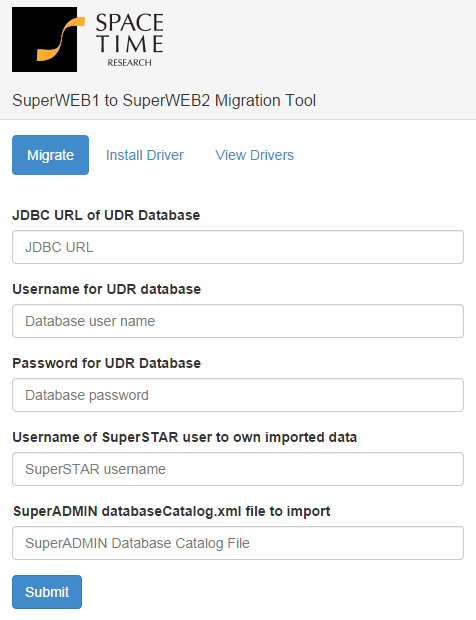Click the TIME word in the logo

click(x=130, y=44)
